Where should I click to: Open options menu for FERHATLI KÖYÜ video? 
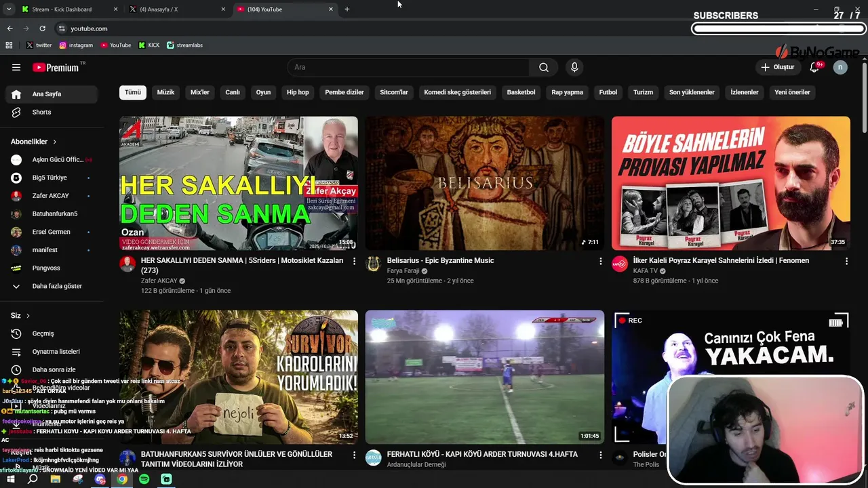[x=600, y=455]
